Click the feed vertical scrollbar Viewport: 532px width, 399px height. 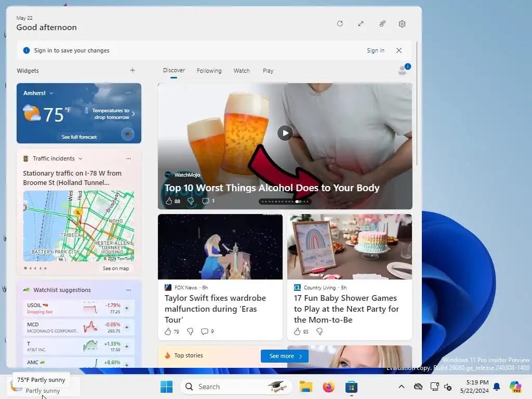click(x=417, y=103)
